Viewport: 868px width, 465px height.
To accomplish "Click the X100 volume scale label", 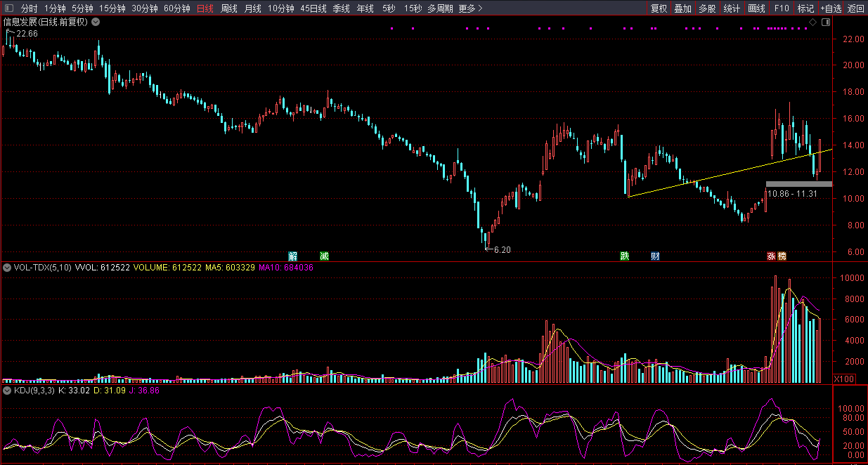I will pyautogui.click(x=843, y=379).
